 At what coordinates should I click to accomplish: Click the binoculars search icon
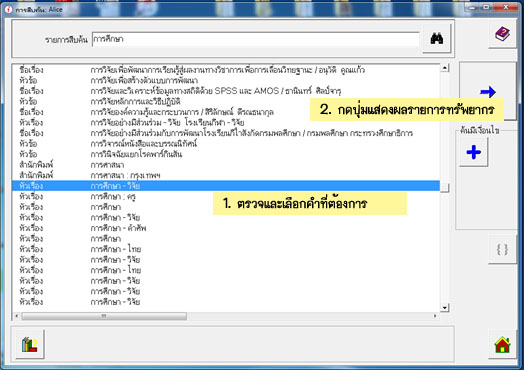pyautogui.click(x=436, y=38)
